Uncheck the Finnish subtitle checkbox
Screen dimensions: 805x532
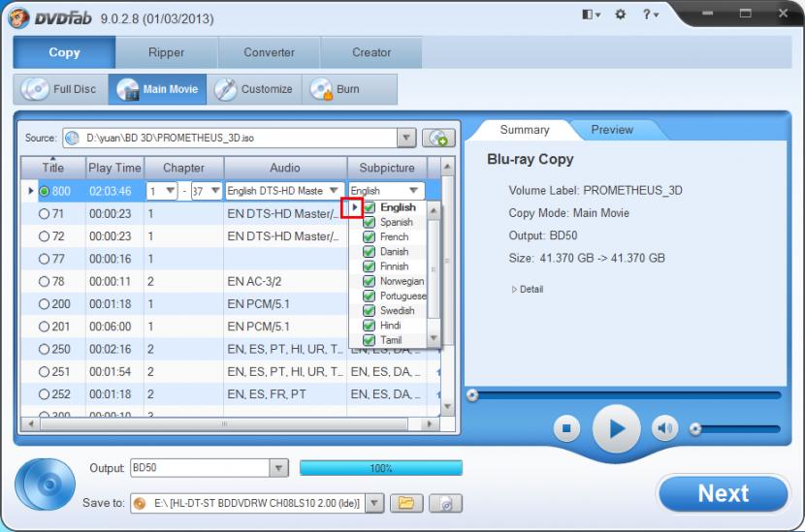pos(370,266)
